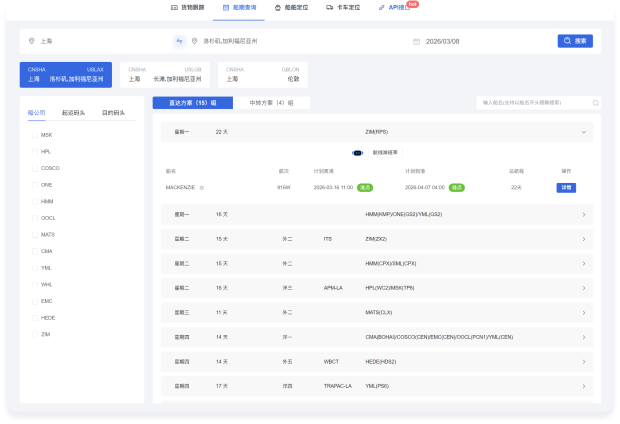This screenshot has width=620, height=424.
Task: Expand the HMM(KMP)/ONE(GS2)/YML(GS2) row
Action: click(x=583, y=214)
